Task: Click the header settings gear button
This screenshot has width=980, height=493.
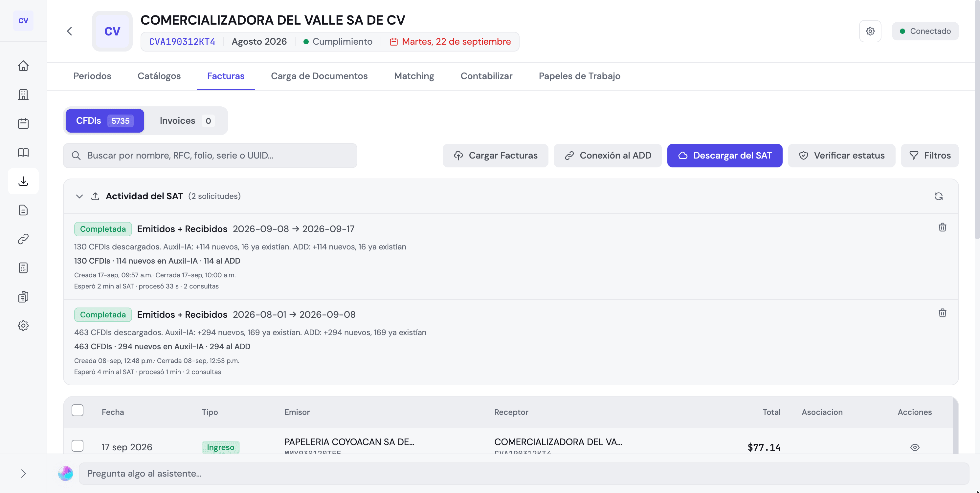Action: pyautogui.click(x=870, y=31)
